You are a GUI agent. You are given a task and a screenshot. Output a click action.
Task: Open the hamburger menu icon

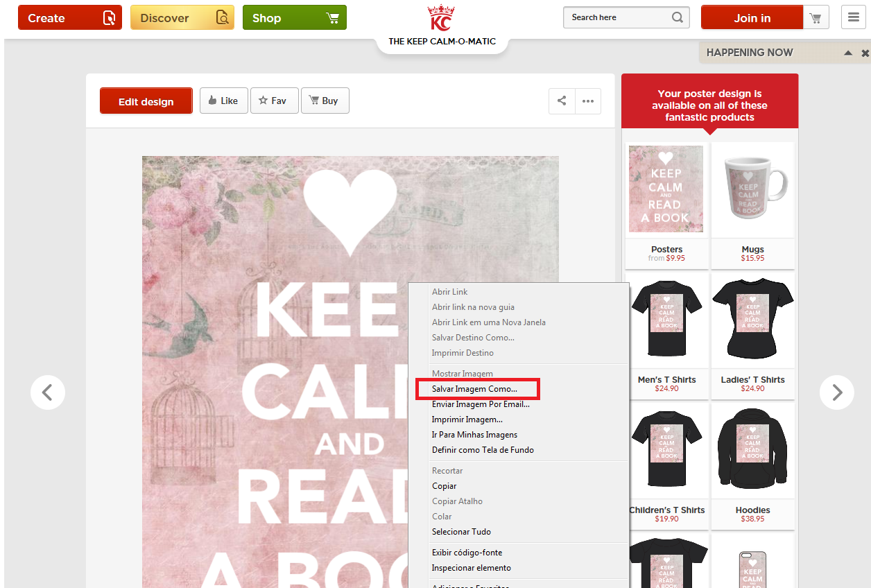(854, 17)
